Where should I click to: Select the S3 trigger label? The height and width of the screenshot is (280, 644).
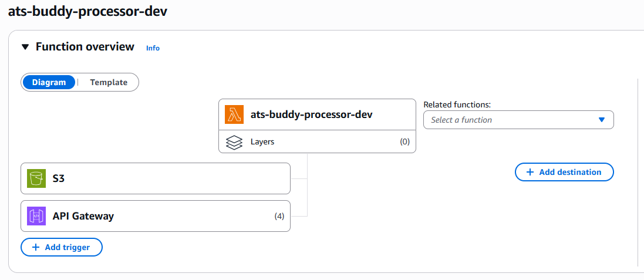click(x=59, y=178)
